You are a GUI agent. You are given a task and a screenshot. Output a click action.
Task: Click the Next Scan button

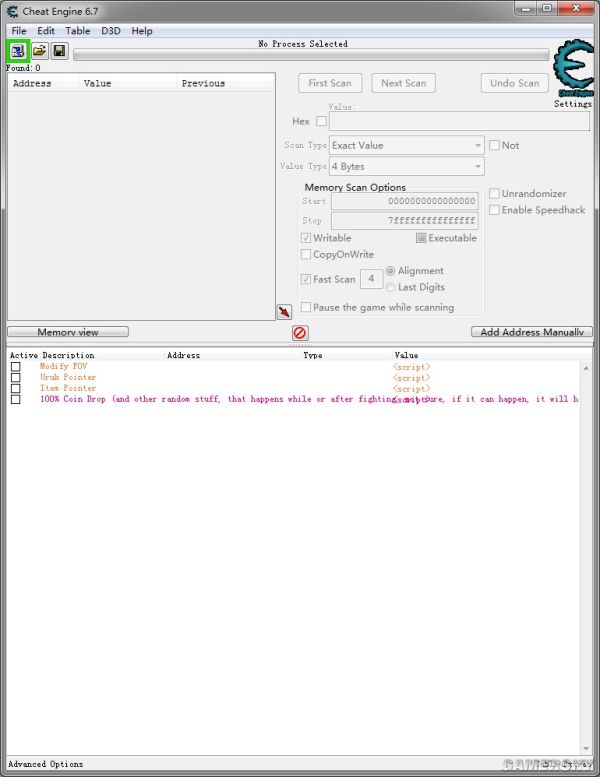coord(404,83)
